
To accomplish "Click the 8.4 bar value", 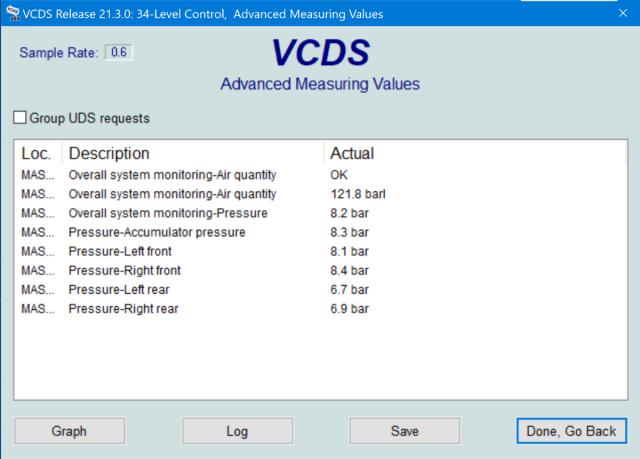I will [349, 271].
